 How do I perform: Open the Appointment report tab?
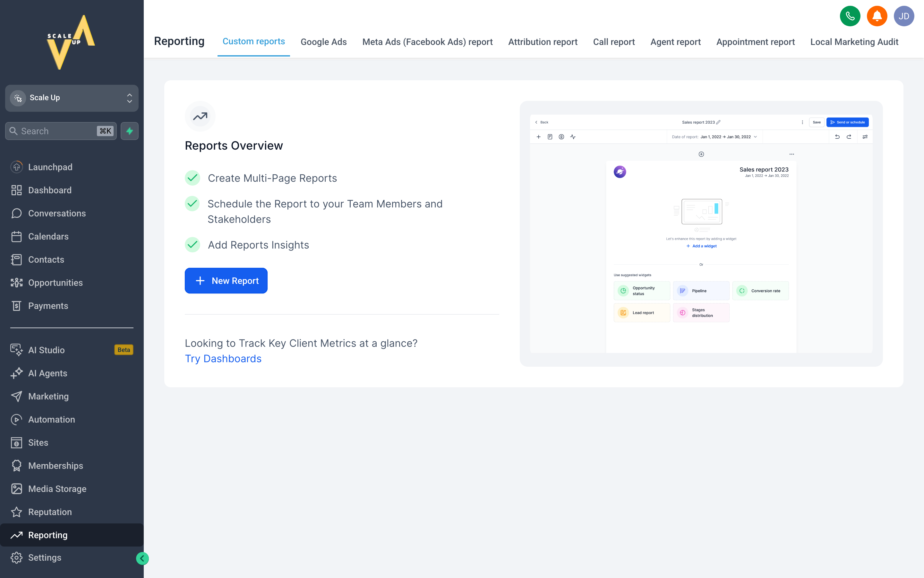coord(755,42)
